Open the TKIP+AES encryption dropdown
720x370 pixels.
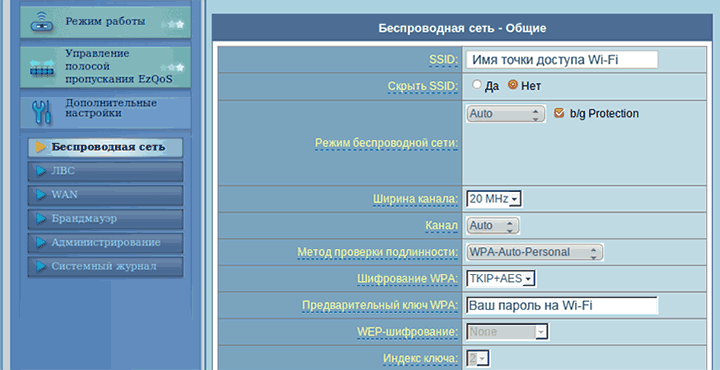pos(501,278)
